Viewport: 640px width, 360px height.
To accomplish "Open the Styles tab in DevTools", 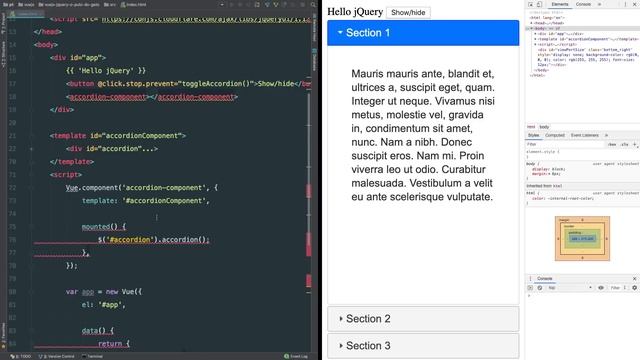I will click(533, 135).
